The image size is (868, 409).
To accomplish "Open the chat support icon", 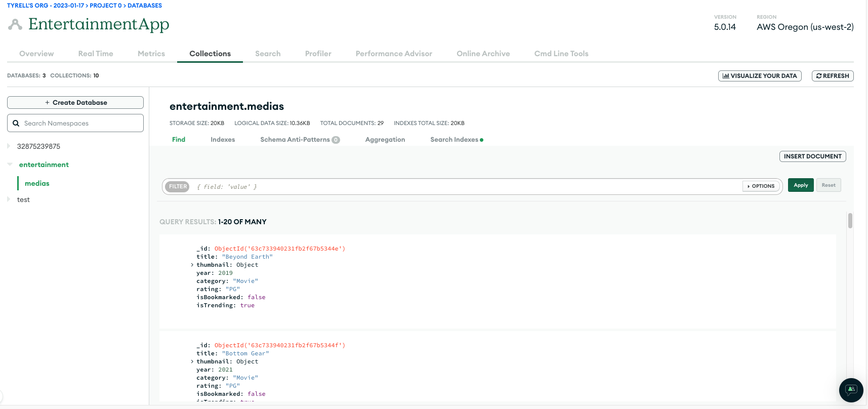I will coord(851,390).
